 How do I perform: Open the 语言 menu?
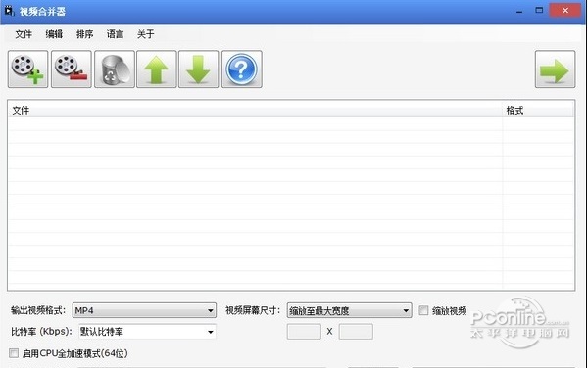pyautogui.click(x=115, y=34)
